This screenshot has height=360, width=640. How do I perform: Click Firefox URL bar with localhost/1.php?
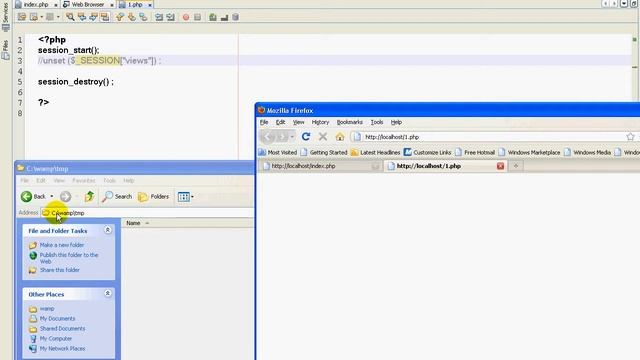coord(492,137)
